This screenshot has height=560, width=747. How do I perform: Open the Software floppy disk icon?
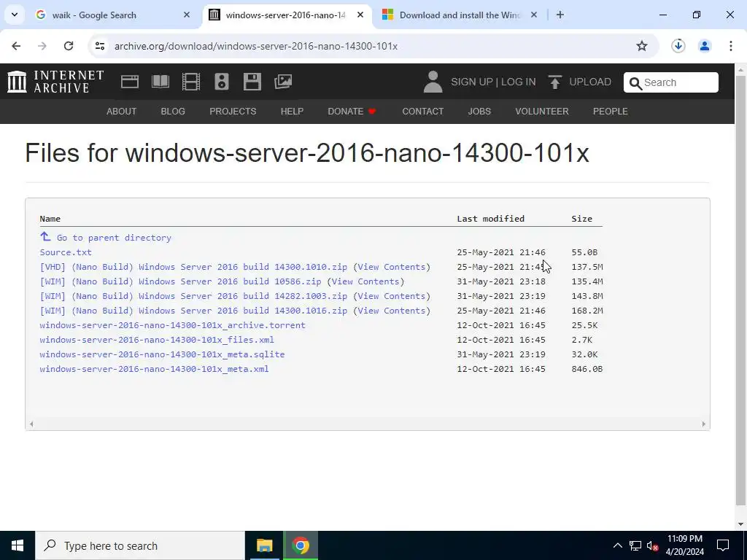(x=252, y=82)
